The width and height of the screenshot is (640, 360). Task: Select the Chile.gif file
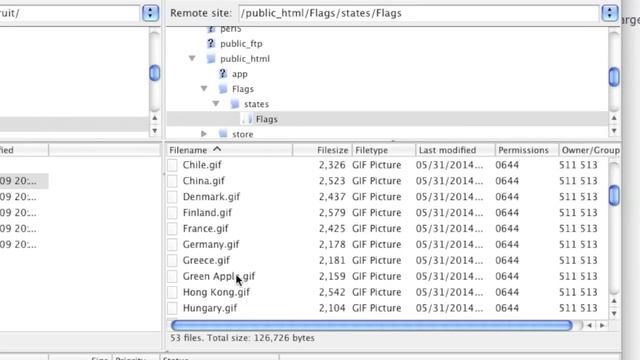pos(202,165)
